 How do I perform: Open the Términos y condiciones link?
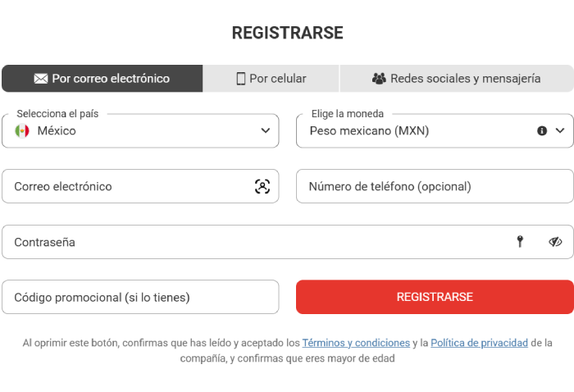pos(356,343)
